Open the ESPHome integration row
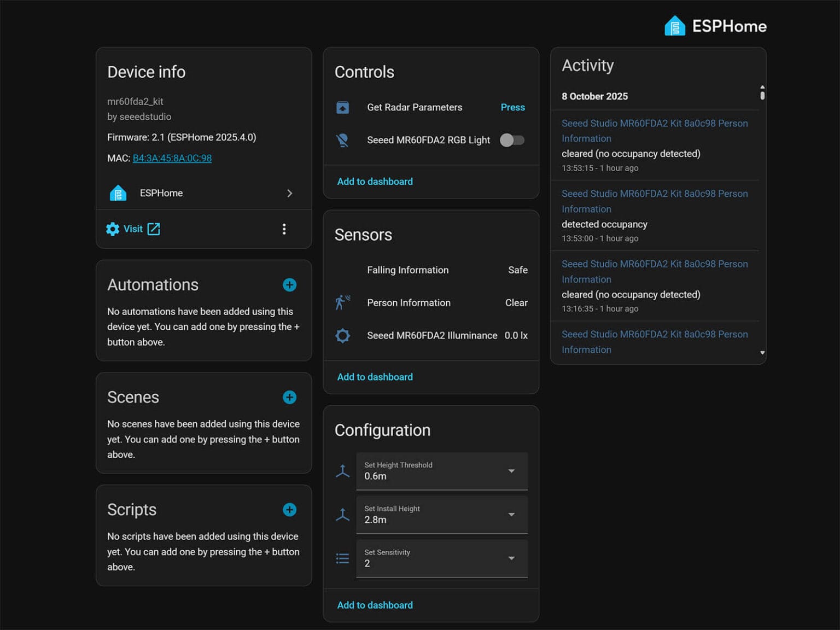 click(x=203, y=193)
